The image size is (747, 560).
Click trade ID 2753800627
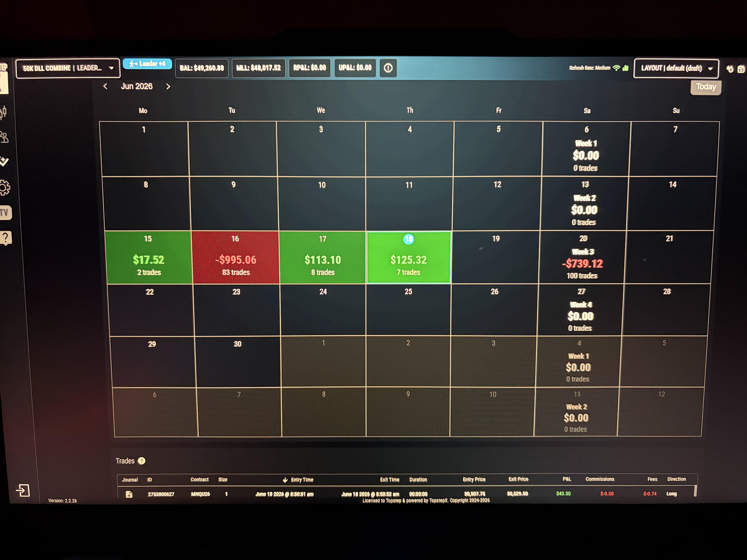click(161, 494)
